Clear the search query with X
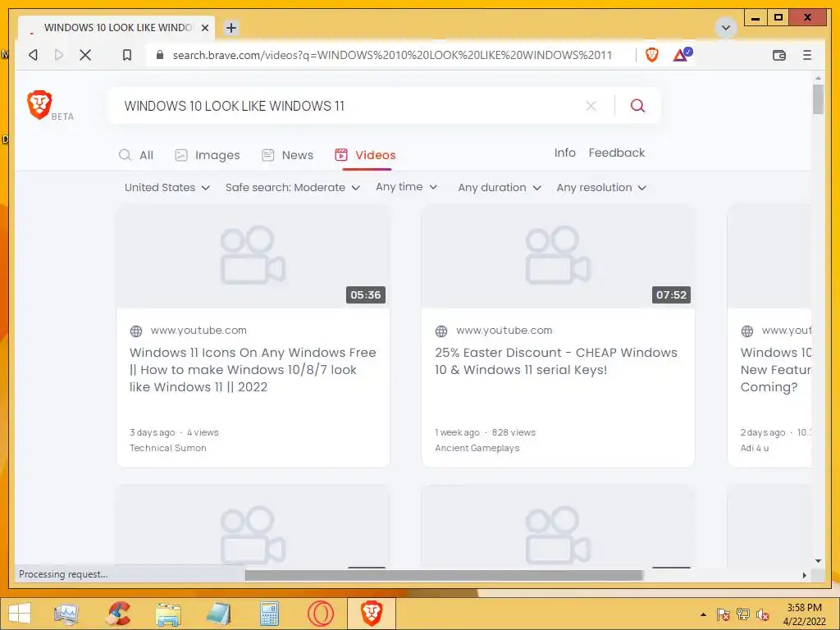 pos(591,106)
